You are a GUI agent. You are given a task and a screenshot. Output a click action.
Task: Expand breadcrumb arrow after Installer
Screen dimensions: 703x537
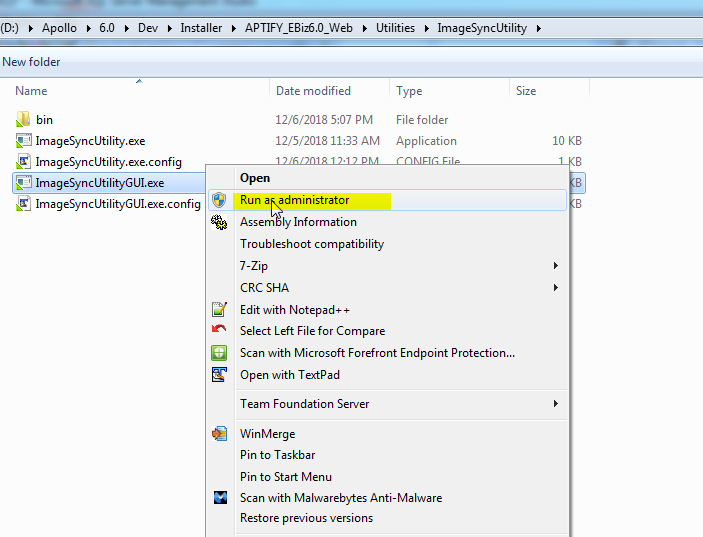234,28
